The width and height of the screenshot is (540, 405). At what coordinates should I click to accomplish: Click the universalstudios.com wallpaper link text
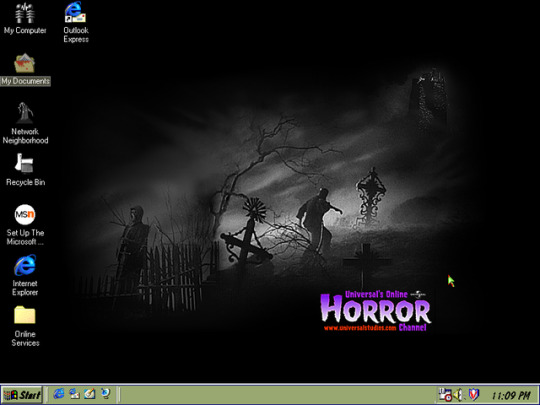(360, 328)
